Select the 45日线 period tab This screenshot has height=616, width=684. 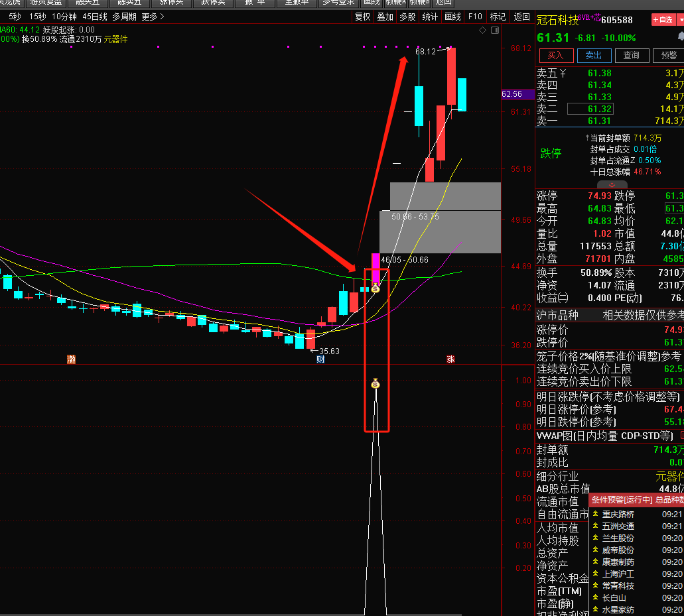click(x=94, y=17)
